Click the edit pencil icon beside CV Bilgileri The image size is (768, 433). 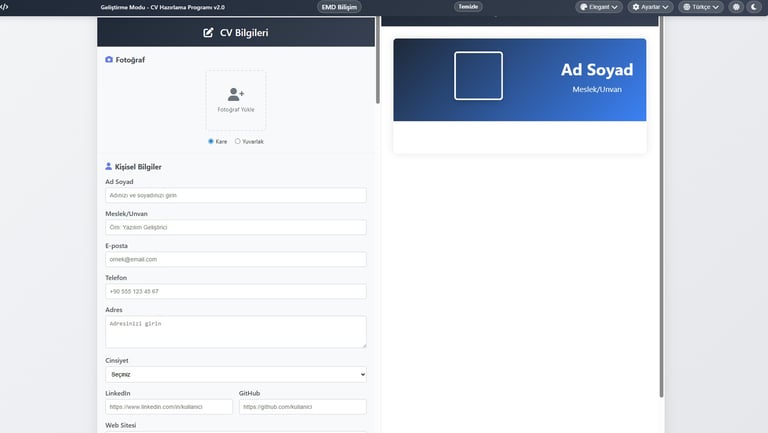pyautogui.click(x=208, y=33)
